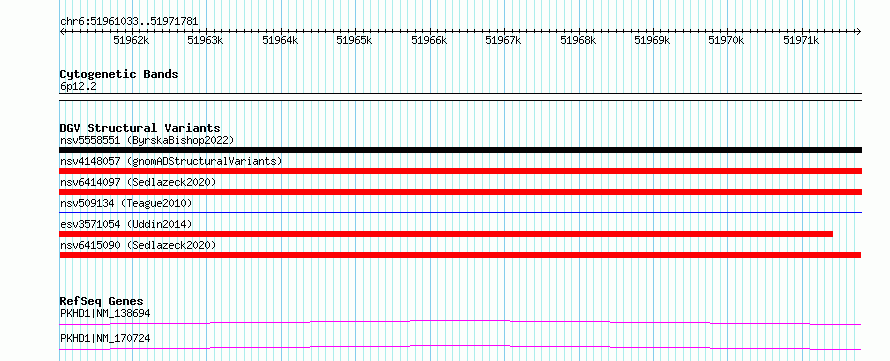This screenshot has width=890, height=361.
Task: Click the 51969k ruler tick label
Action: coord(652,40)
